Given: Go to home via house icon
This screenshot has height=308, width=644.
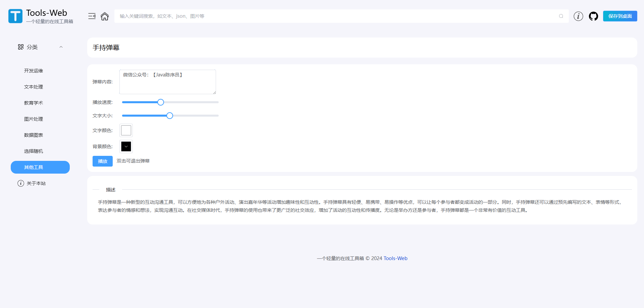Looking at the screenshot, I should click(x=105, y=16).
